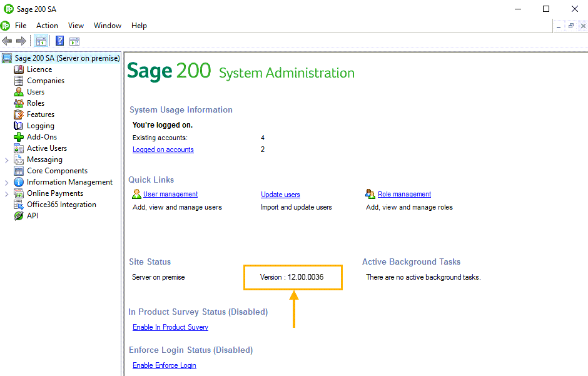The image size is (588, 376).
Task: Select the Messaging tree item label
Action: pos(44,160)
